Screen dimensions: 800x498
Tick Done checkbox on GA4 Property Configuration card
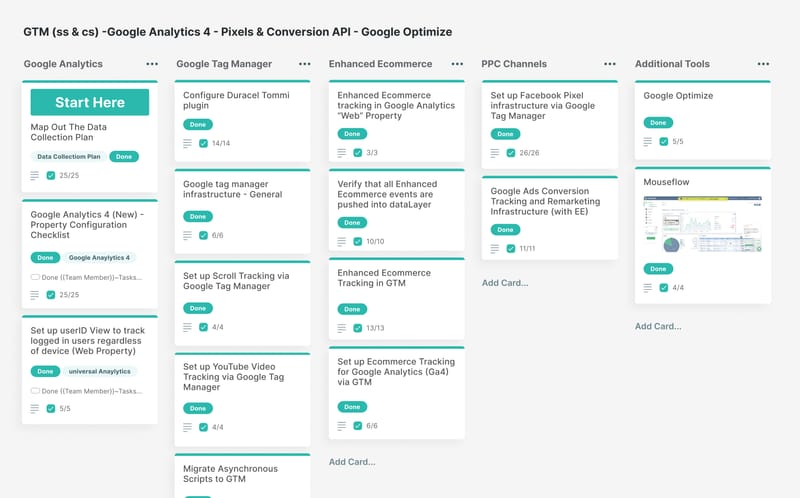pyautogui.click(x=35, y=277)
